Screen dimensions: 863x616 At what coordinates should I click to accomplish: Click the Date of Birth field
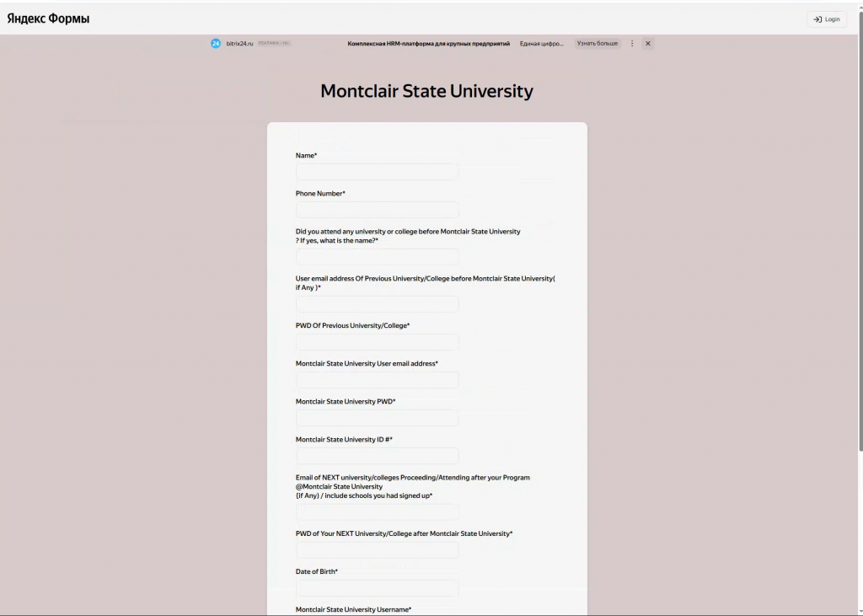point(377,587)
